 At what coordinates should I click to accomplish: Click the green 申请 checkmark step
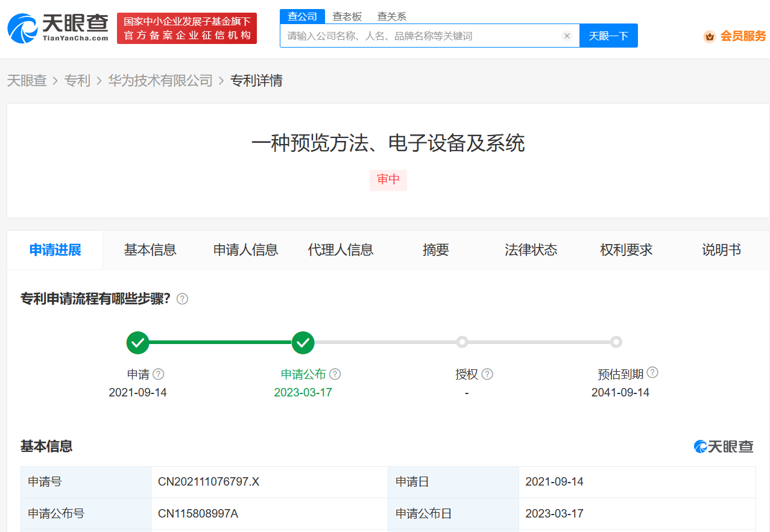pyautogui.click(x=138, y=342)
